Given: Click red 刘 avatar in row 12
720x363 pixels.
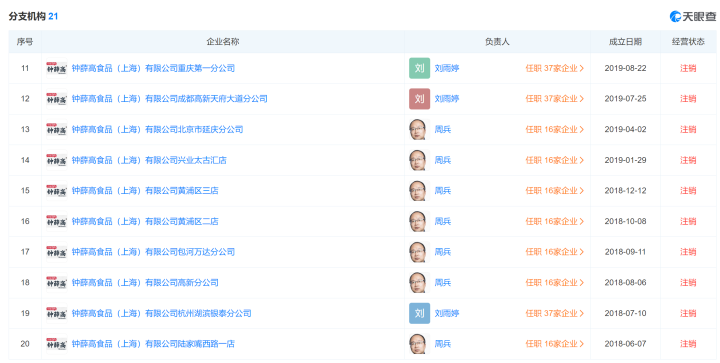Looking at the screenshot, I should (x=419, y=99).
